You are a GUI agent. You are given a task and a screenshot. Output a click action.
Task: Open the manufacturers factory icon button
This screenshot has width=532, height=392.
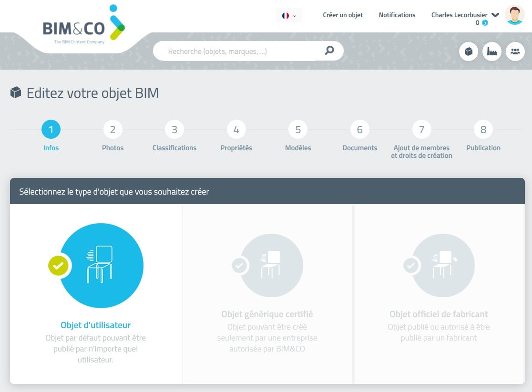click(492, 52)
